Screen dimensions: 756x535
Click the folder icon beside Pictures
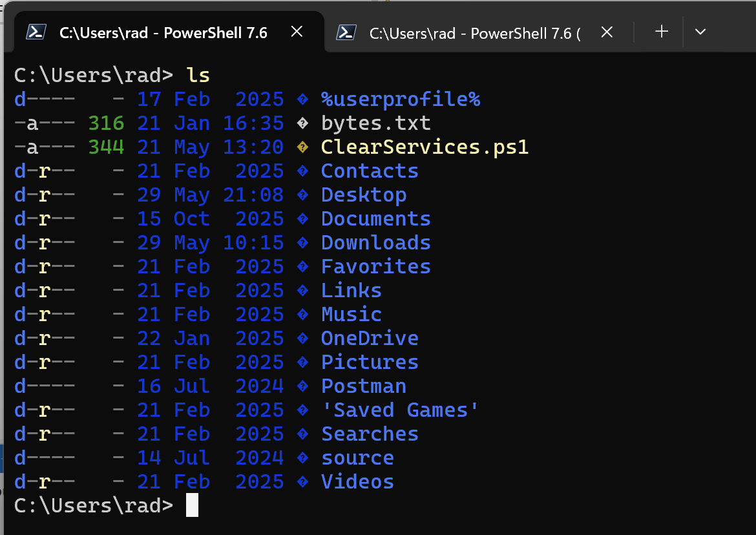(303, 362)
